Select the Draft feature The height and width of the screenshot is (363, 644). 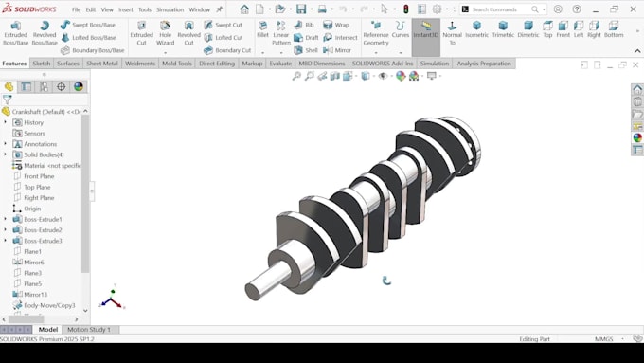(x=306, y=37)
